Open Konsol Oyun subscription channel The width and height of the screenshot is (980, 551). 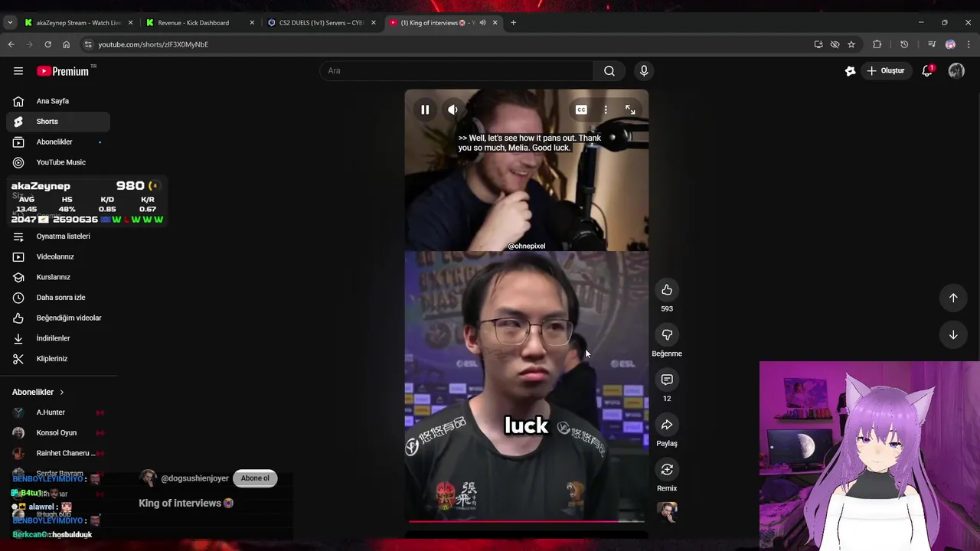[58, 432]
